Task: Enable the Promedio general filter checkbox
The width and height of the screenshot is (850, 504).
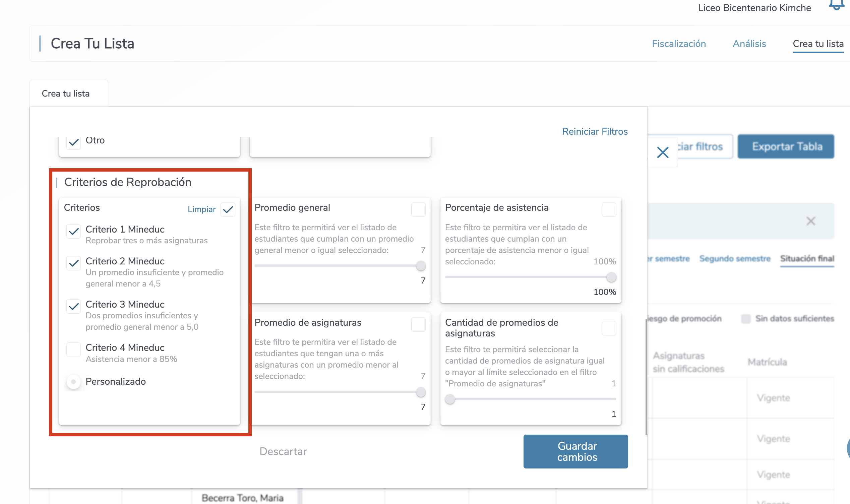Action: (418, 209)
